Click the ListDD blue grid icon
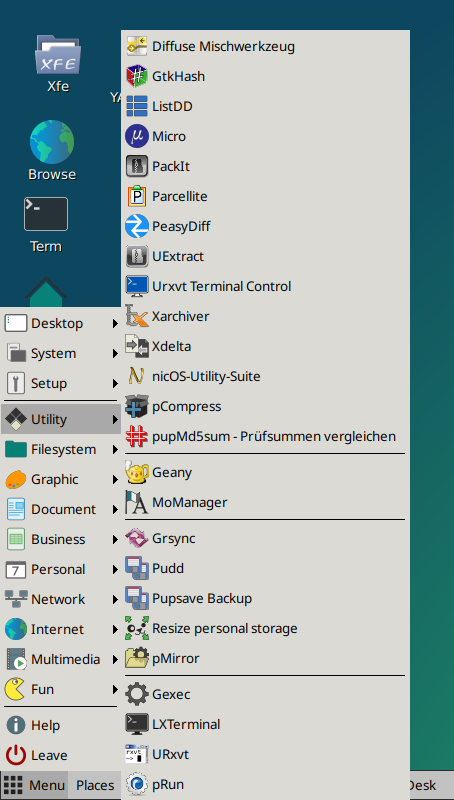 pyautogui.click(x=137, y=106)
